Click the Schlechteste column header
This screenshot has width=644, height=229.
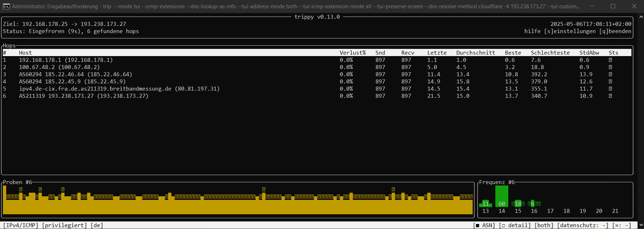[x=550, y=53]
